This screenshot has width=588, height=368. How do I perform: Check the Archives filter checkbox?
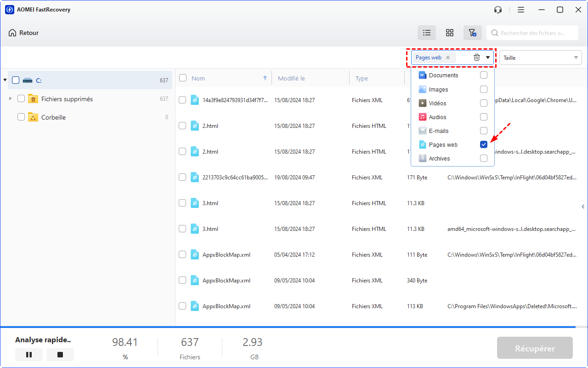click(484, 158)
